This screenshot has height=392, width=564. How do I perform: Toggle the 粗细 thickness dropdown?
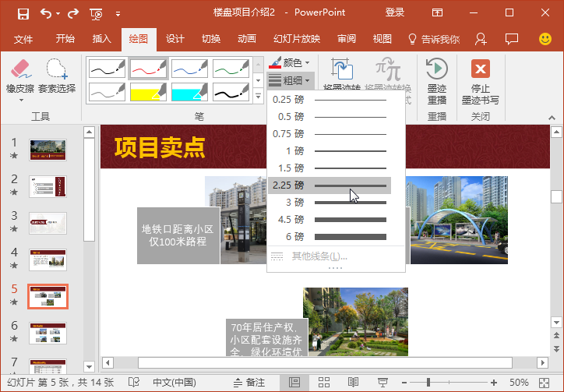pos(291,80)
